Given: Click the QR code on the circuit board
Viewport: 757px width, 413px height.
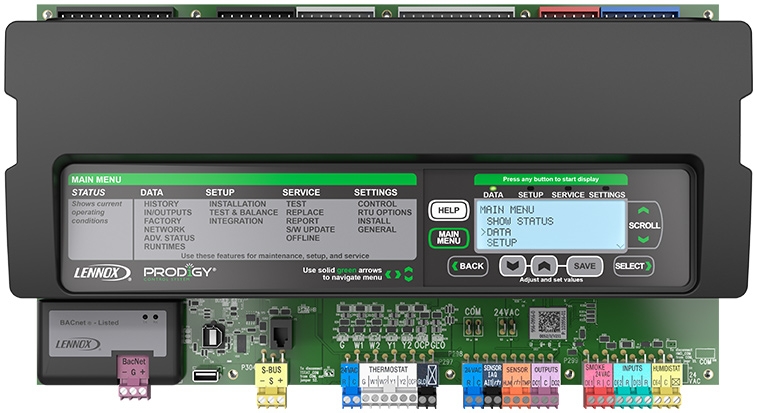Looking at the screenshot, I should [549, 322].
